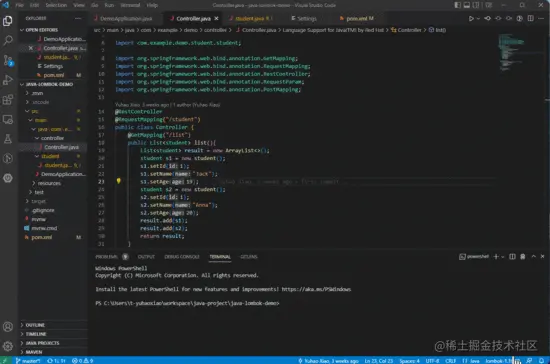Maximize the panel size chevron
The height and width of the screenshot is (364, 550).
pyautogui.click(x=534, y=256)
